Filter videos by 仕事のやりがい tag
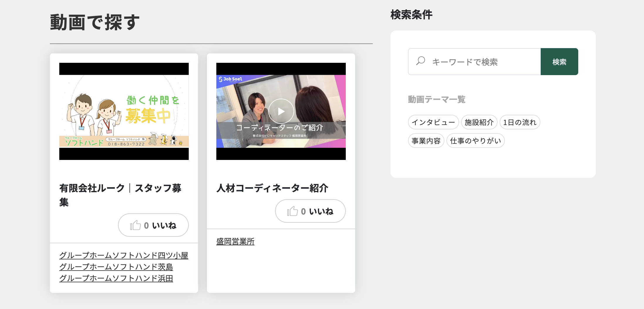Screen dimensions: 644x309 [x=475, y=141]
